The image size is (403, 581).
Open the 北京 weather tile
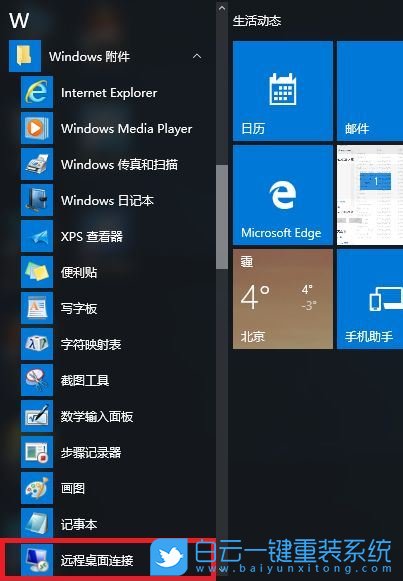[283, 299]
